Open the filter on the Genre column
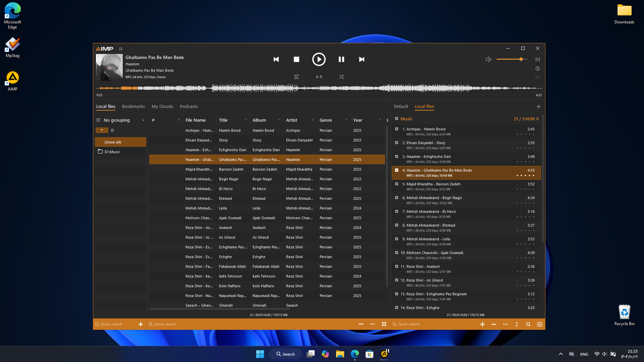Screen dimensions: 644x362 [x=346, y=120]
